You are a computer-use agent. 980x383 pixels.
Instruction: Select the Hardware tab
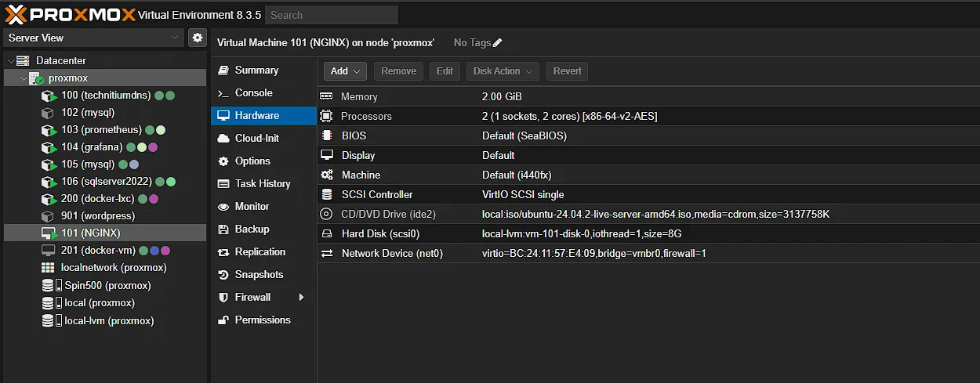coord(263,115)
